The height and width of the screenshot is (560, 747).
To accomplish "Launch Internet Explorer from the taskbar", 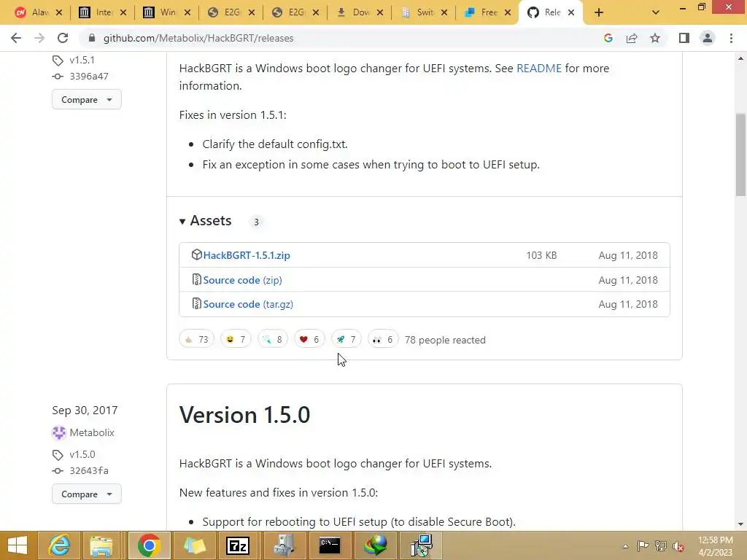I will [x=60, y=545].
